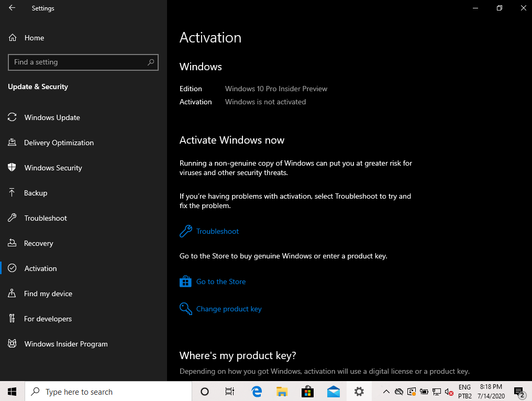
Task: Open the clock showing 8:18 PM
Action: [491, 392]
